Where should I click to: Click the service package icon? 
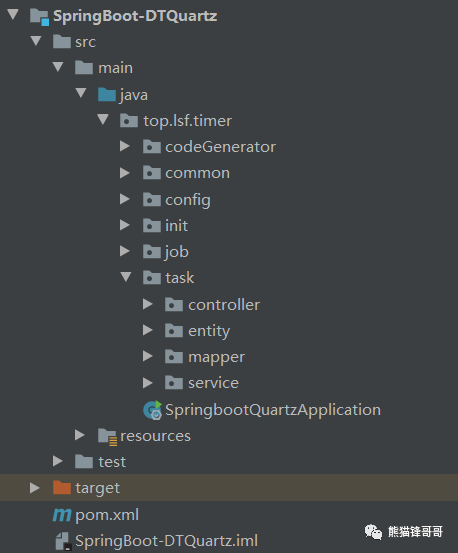174,383
